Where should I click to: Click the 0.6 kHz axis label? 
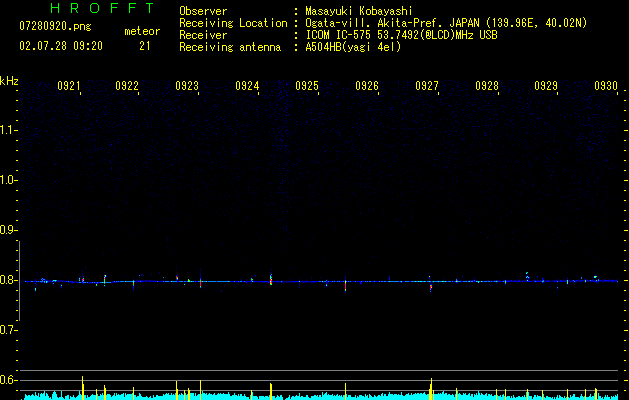point(8,380)
